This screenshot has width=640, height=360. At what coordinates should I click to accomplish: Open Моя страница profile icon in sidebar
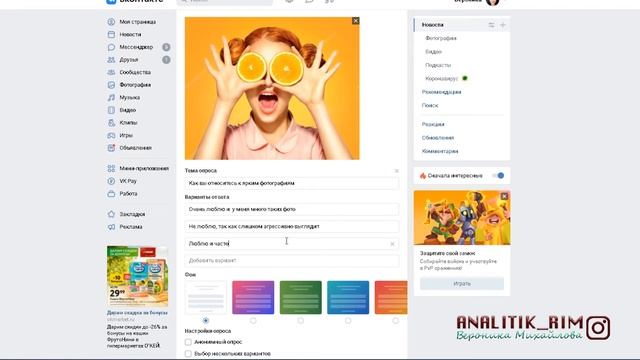[111, 22]
